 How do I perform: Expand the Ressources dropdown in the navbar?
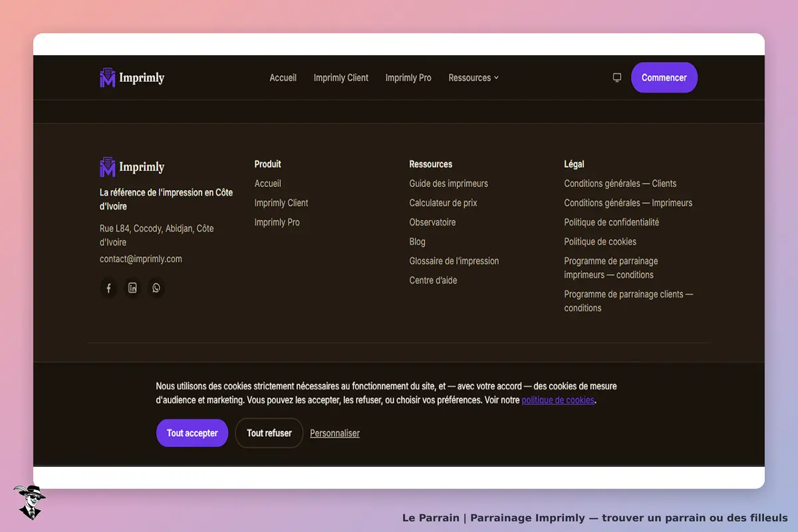tap(473, 78)
